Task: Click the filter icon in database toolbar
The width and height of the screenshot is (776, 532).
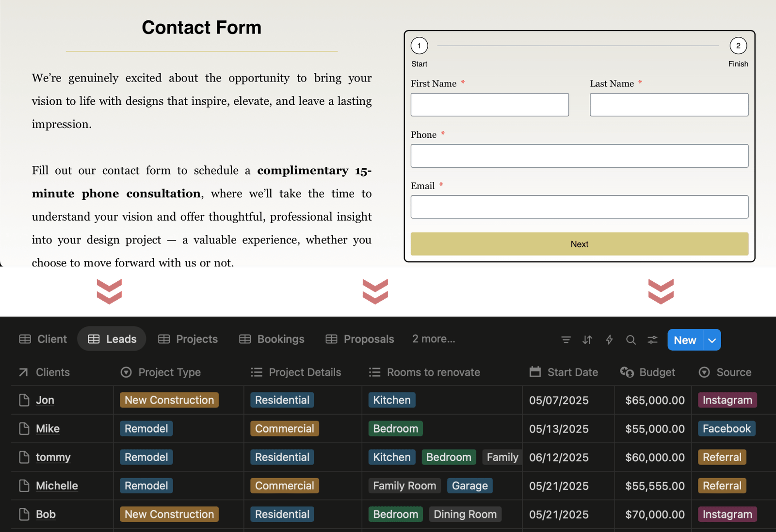Action: (566, 340)
